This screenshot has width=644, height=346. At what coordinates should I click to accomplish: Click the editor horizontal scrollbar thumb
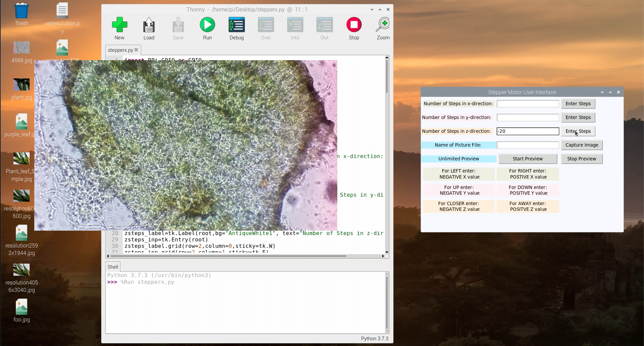[x=228, y=256]
